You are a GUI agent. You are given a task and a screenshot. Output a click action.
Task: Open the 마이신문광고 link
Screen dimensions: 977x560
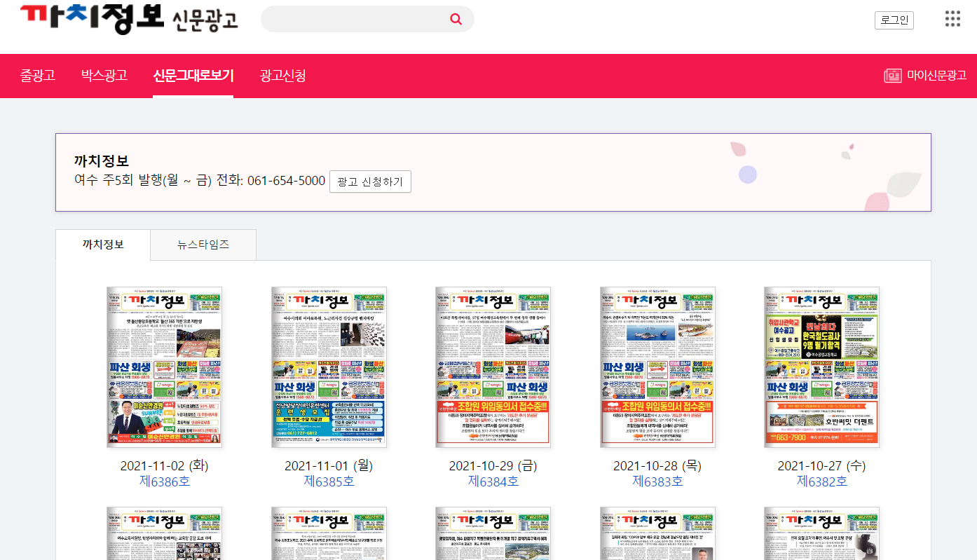[x=936, y=76]
